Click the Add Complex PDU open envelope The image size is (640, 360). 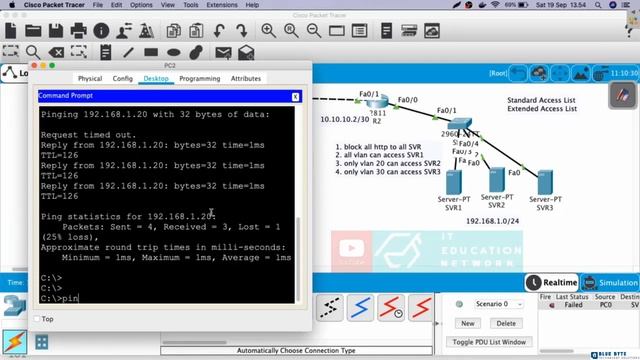(246, 52)
